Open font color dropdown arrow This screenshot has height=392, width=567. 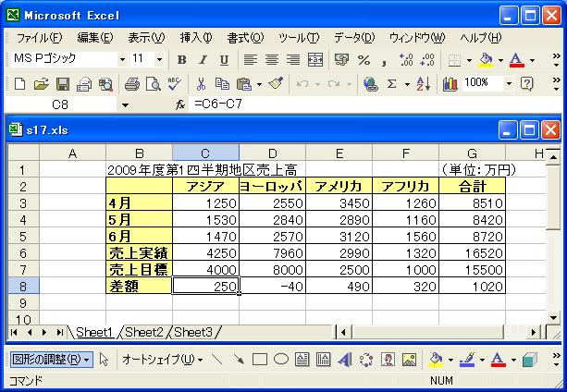(x=532, y=60)
